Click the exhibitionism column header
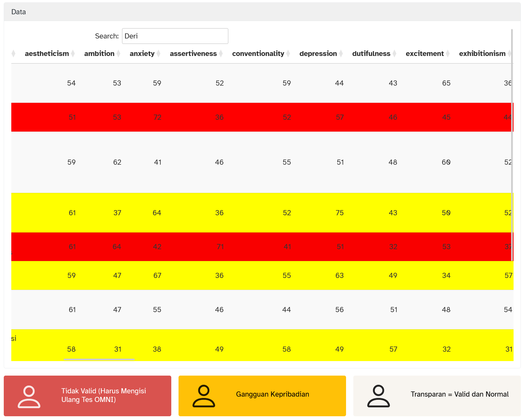Viewport: 527px width, 420px height. tap(482, 54)
